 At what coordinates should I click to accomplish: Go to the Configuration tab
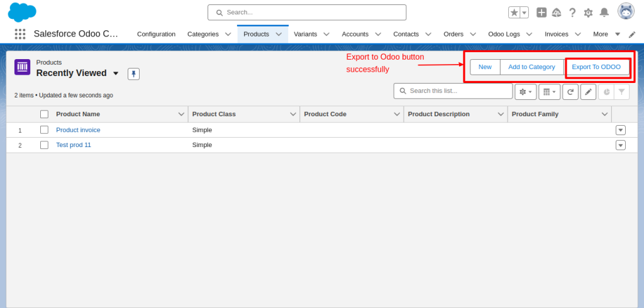(156, 34)
